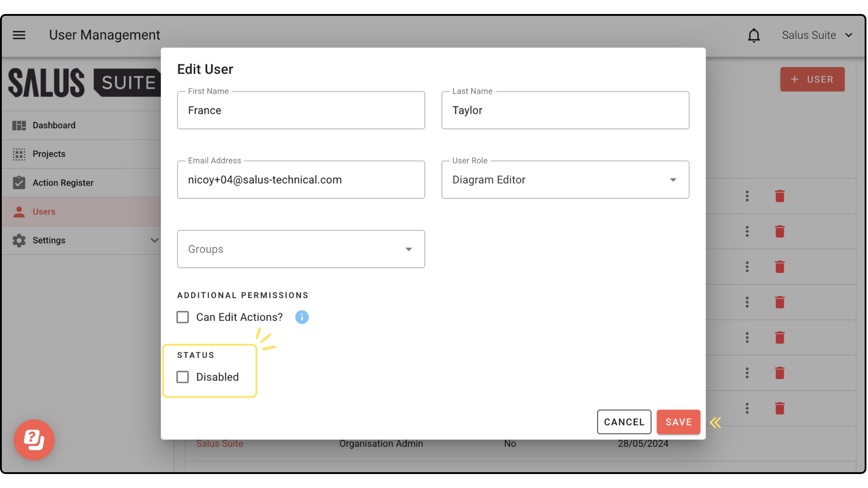Open the first row's three-dot options menu
Viewport: 868px width, 488px height.
click(747, 196)
